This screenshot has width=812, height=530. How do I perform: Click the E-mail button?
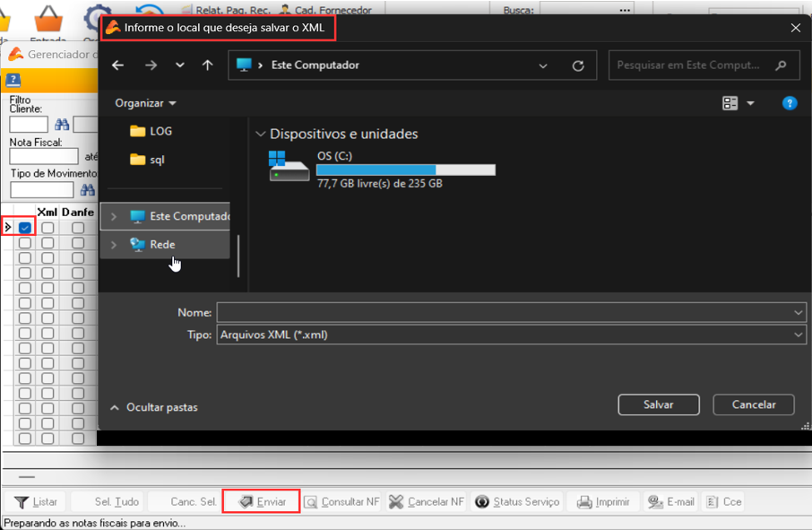tap(671, 502)
